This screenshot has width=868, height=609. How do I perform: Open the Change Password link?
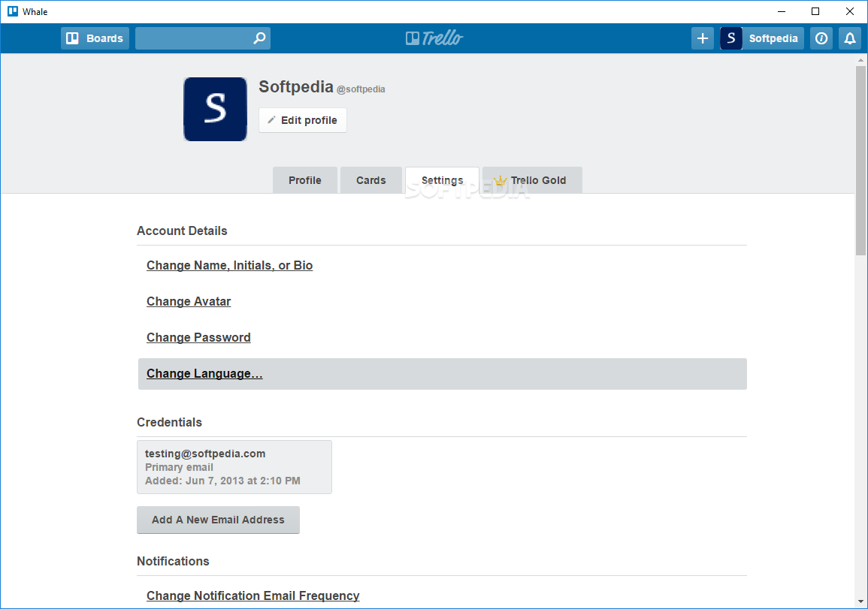[198, 337]
